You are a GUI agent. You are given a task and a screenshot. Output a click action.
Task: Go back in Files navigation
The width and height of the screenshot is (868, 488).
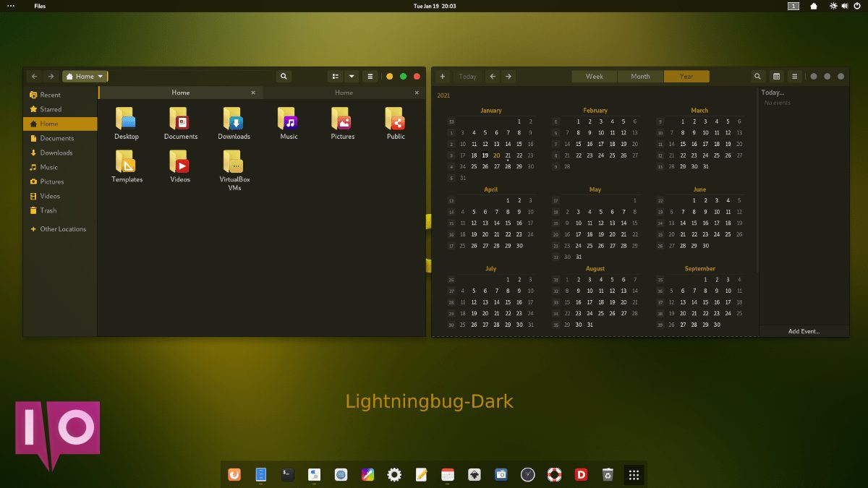point(35,76)
